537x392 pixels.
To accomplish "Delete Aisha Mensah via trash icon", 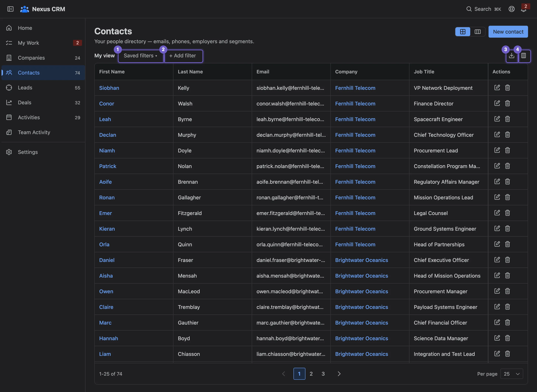I will (x=507, y=276).
